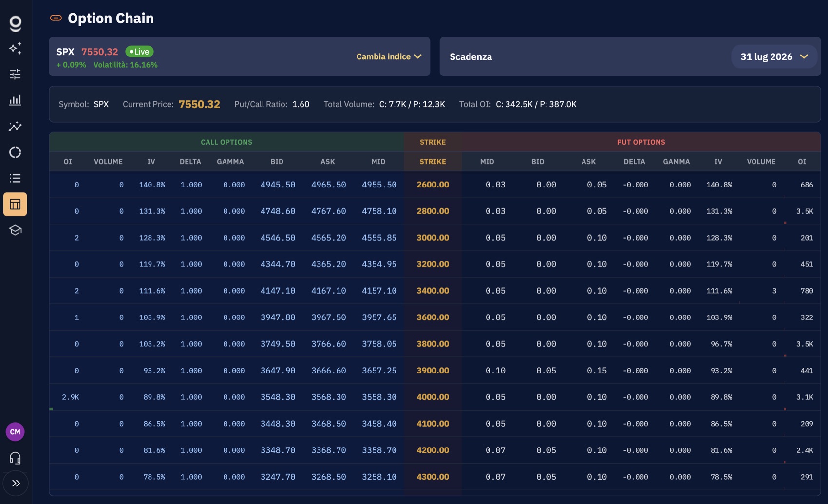The height and width of the screenshot is (504, 828).
Task: Open the line trend chart icon in sidebar
Action: point(15,126)
